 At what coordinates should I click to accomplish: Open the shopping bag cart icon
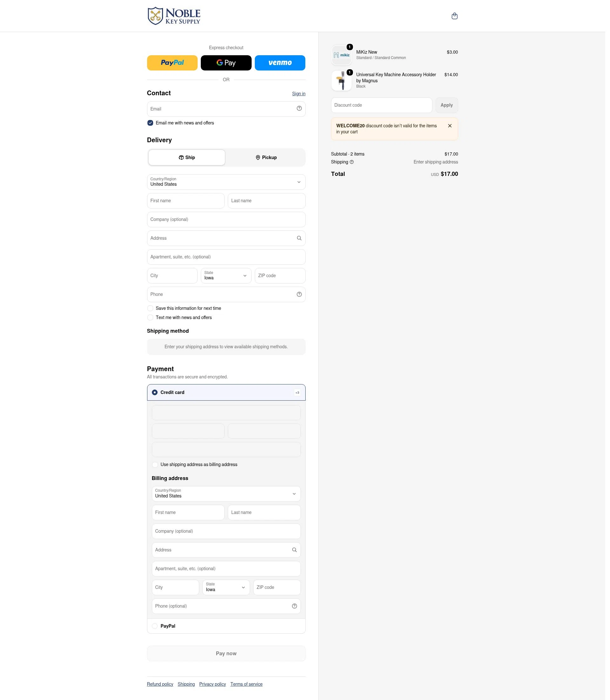(457, 16)
